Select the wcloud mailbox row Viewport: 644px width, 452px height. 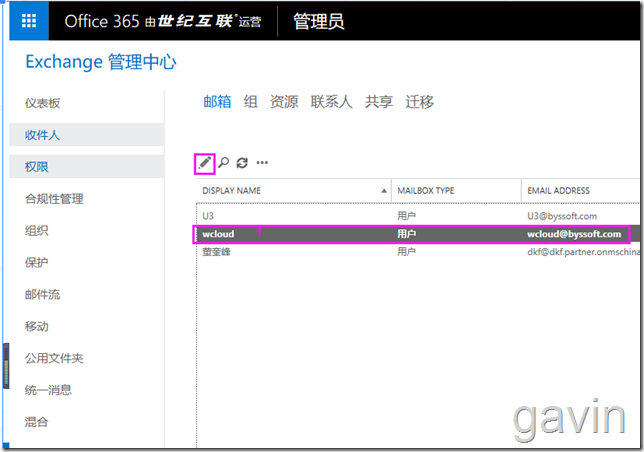tap(418, 234)
